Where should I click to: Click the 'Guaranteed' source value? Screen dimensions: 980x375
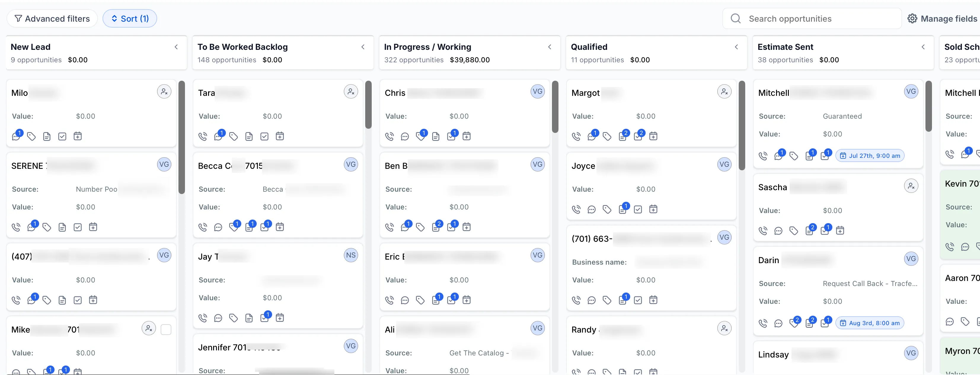(x=842, y=117)
